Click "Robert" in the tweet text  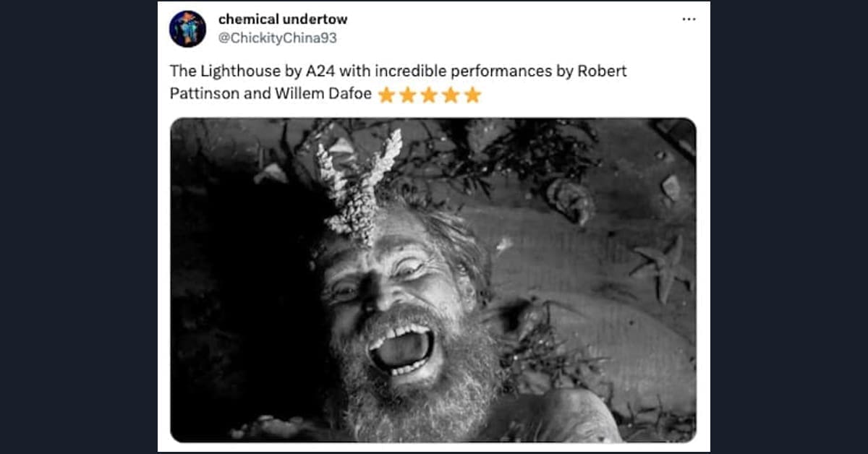(x=603, y=72)
